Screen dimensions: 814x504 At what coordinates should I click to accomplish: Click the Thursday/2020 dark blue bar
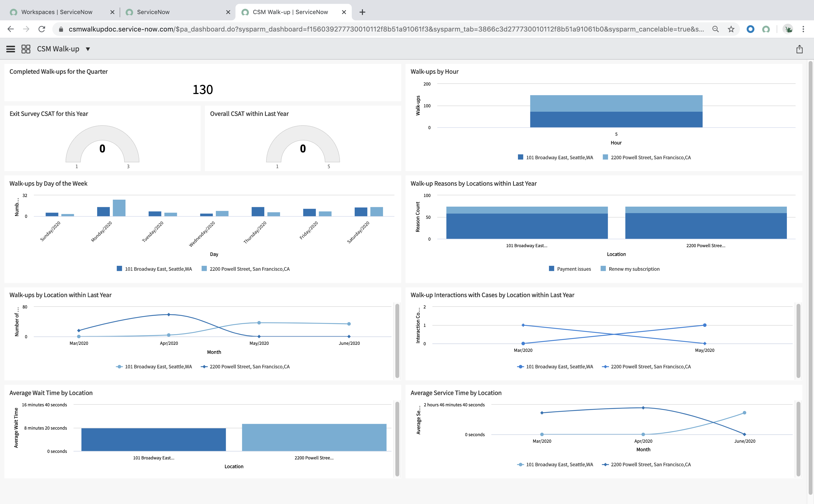pos(258,212)
